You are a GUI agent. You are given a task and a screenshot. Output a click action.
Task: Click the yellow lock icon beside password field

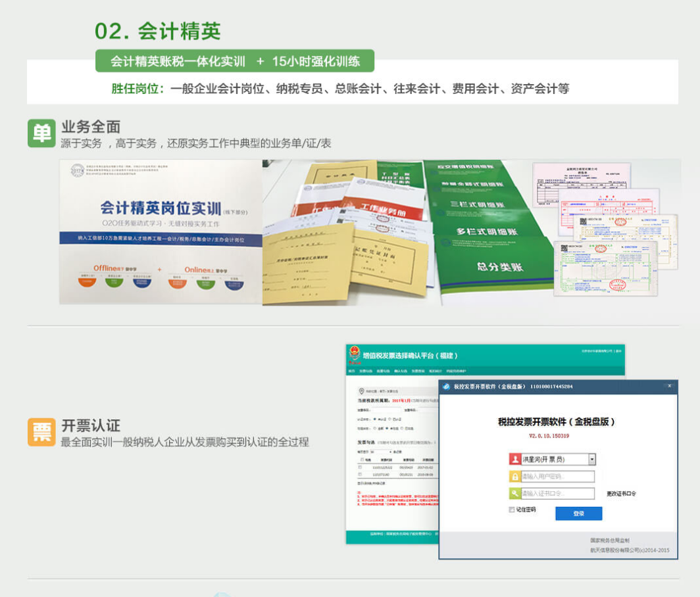pos(515,477)
